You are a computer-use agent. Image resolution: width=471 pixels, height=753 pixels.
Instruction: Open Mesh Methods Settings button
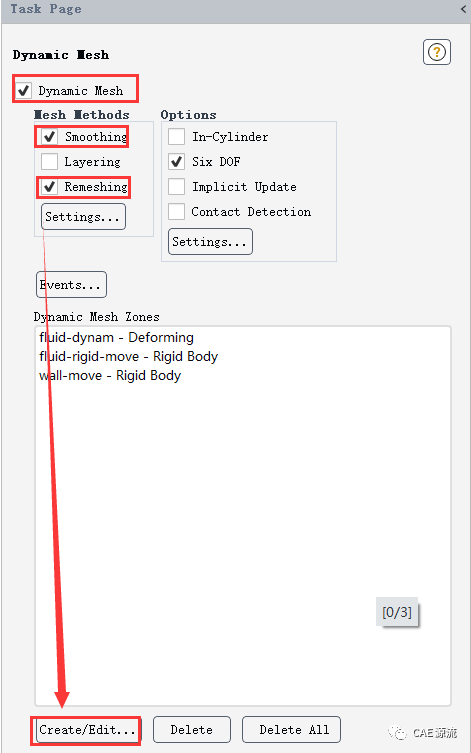pyautogui.click(x=83, y=217)
